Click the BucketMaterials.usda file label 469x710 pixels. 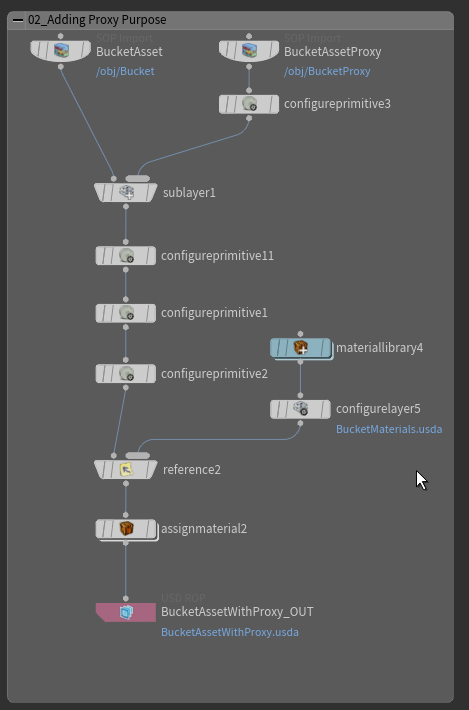click(389, 429)
